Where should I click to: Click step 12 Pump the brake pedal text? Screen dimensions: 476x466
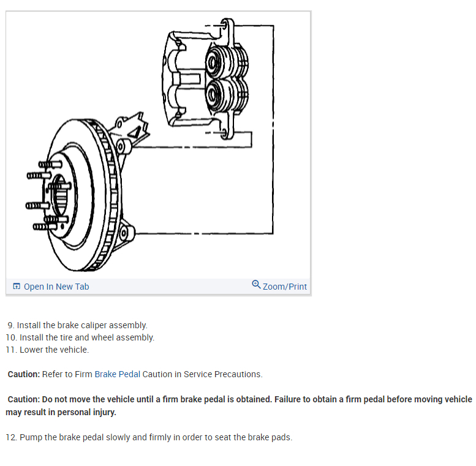tap(149, 437)
